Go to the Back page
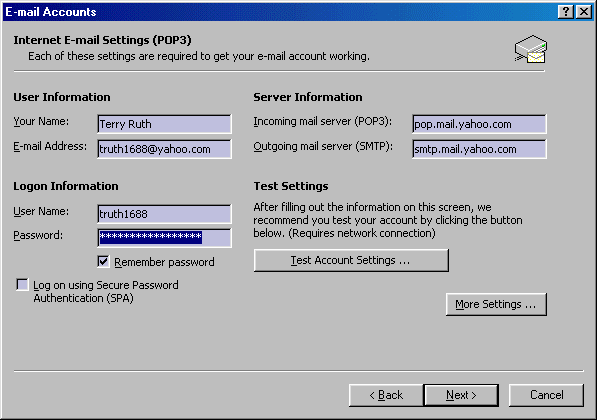Screen dimensions: 597x420 click(x=386, y=395)
